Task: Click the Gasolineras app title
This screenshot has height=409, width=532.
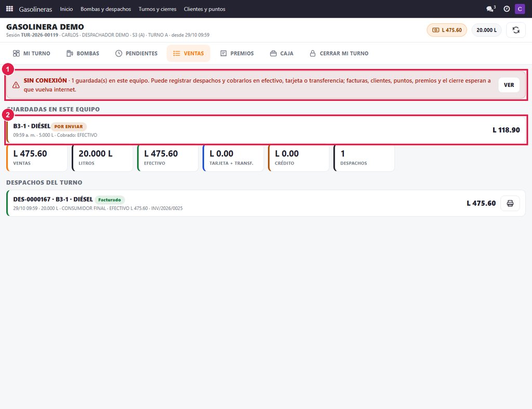Action: [36, 9]
